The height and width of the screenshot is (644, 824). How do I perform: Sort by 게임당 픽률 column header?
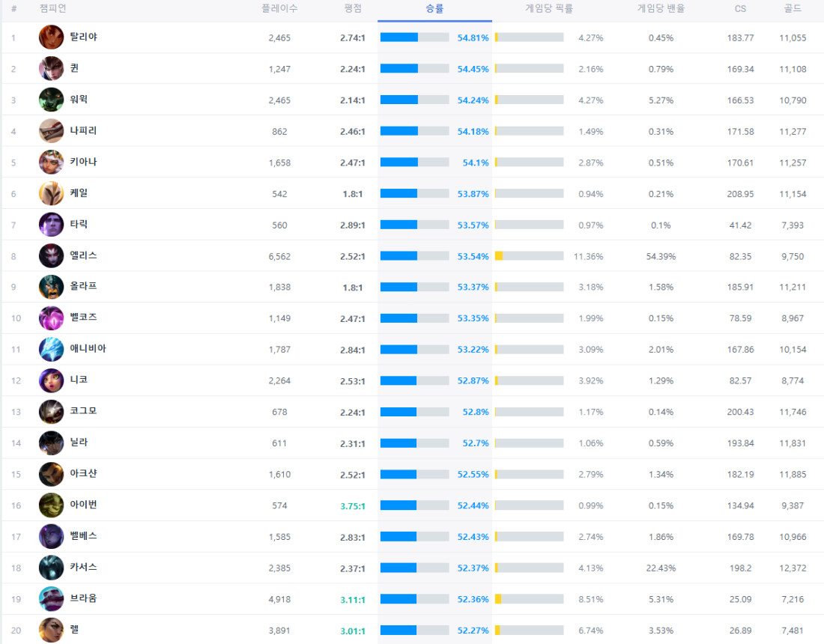click(549, 9)
